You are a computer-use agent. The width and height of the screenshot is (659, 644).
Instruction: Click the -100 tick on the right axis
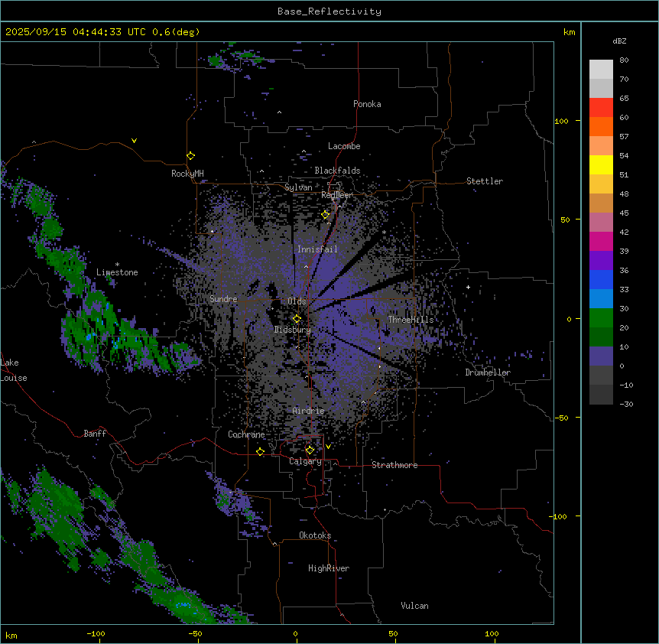click(x=559, y=516)
